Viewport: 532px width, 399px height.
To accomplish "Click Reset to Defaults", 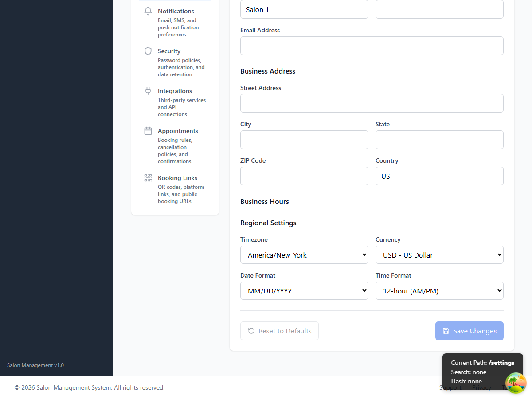I will pos(279,331).
